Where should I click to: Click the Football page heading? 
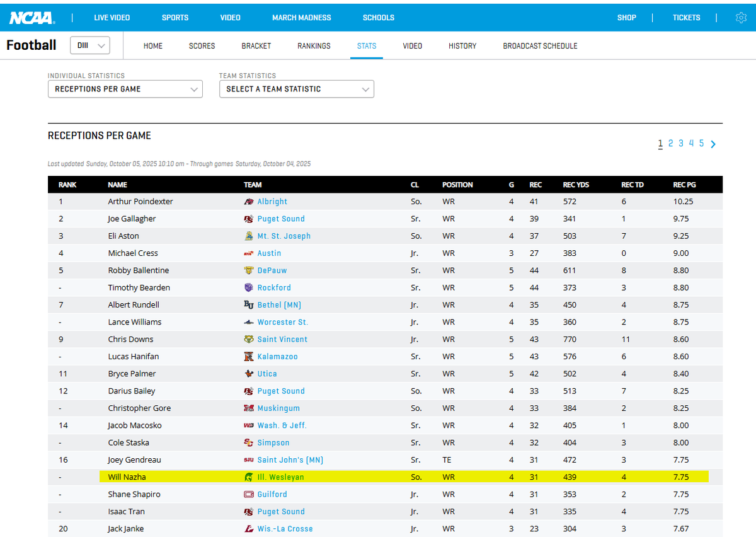[31, 45]
